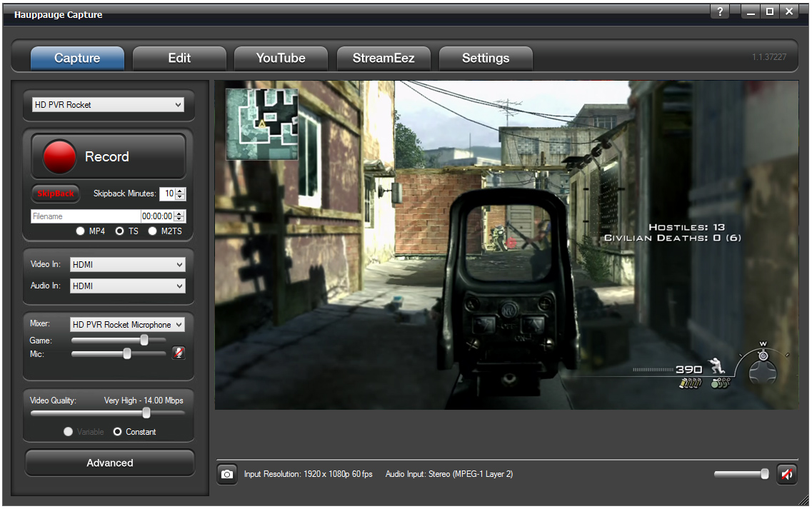Click the 00:00:00 duration field
The image size is (812, 509).
tap(157, 216)
